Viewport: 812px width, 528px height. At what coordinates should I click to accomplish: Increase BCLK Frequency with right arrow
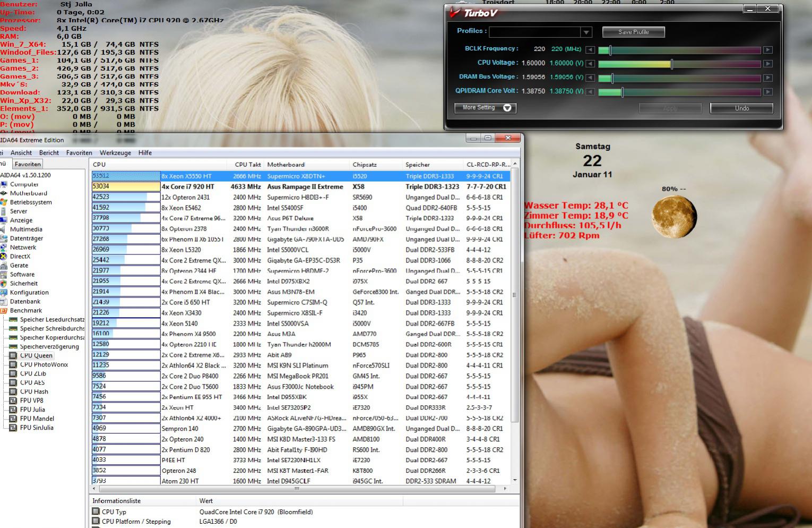click(x=767, y=49)
